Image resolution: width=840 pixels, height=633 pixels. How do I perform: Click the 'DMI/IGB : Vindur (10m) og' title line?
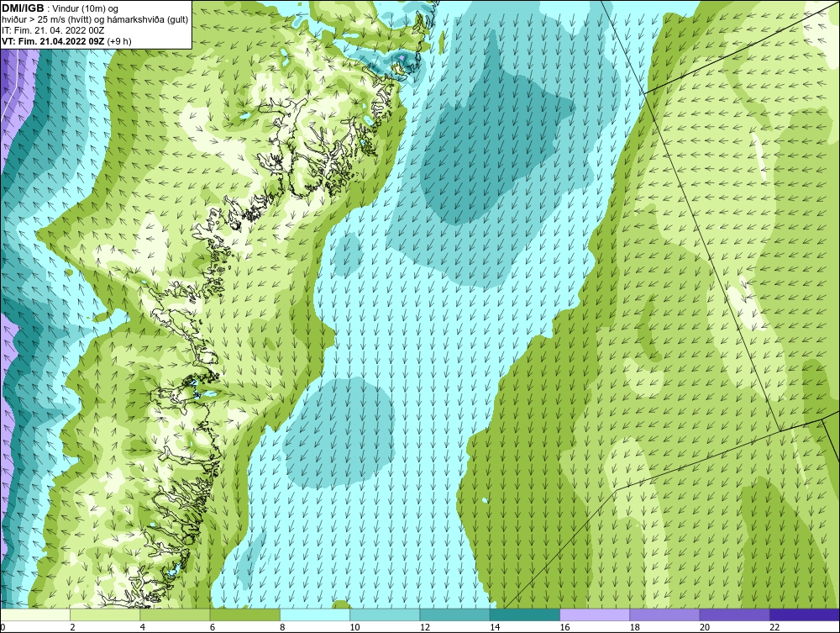pyautogui.click(x=60, y=8)
